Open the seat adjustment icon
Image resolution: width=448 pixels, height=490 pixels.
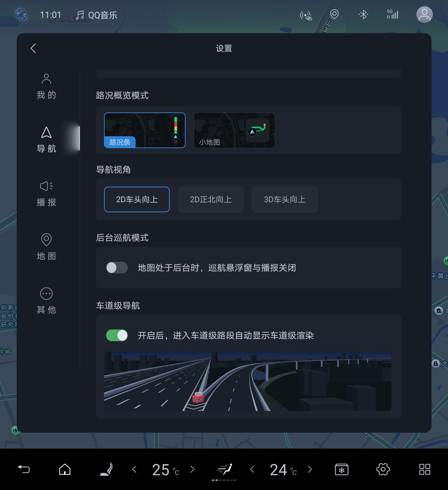click(x=107, y=469)
